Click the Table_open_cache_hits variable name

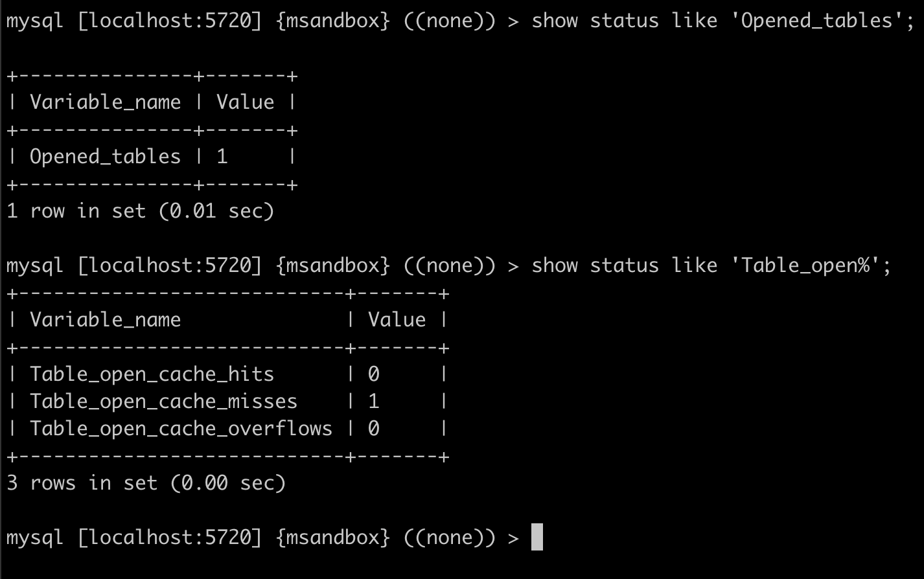(x=152, y=374)
